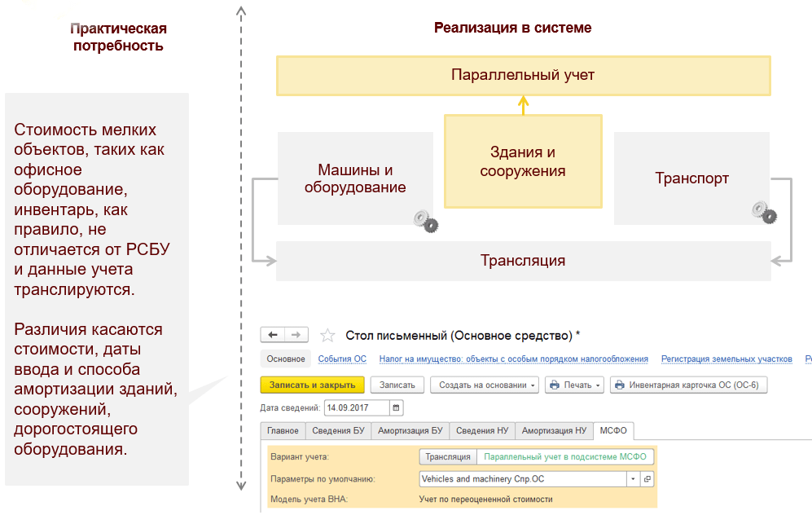
Task: Open the События ОС link
Action: pyautogui.click(x=342, y=359)
